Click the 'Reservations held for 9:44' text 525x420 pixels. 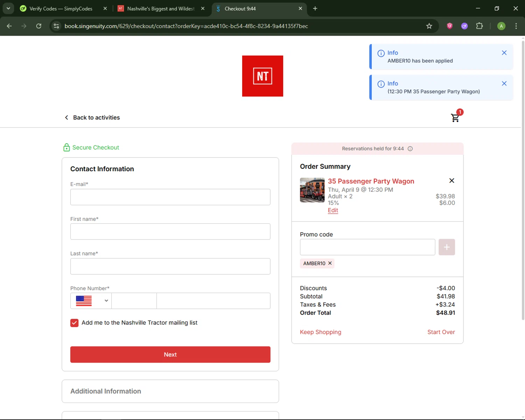coord(373,149)
